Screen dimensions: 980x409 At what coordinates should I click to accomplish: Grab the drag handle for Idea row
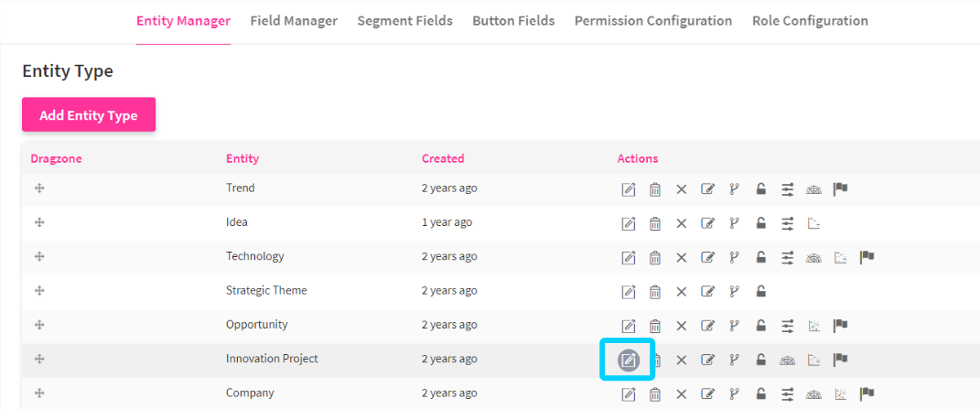39,222
